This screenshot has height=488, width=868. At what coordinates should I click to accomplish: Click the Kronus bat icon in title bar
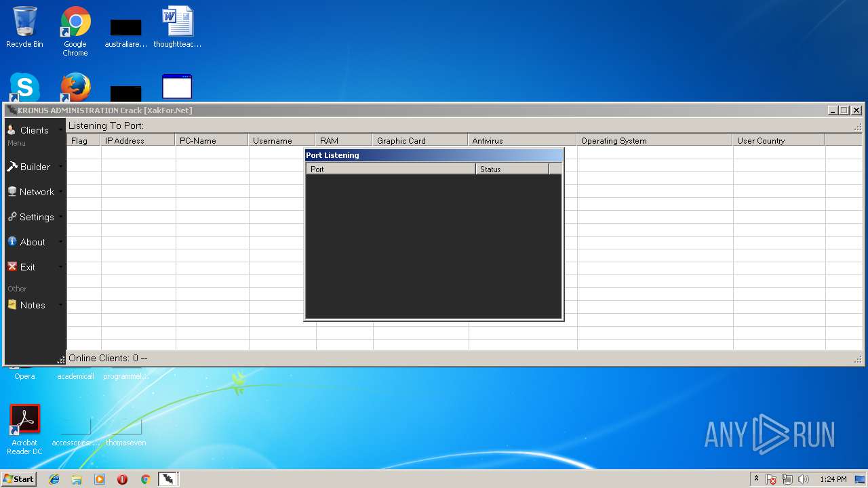[x=12, y=110]
